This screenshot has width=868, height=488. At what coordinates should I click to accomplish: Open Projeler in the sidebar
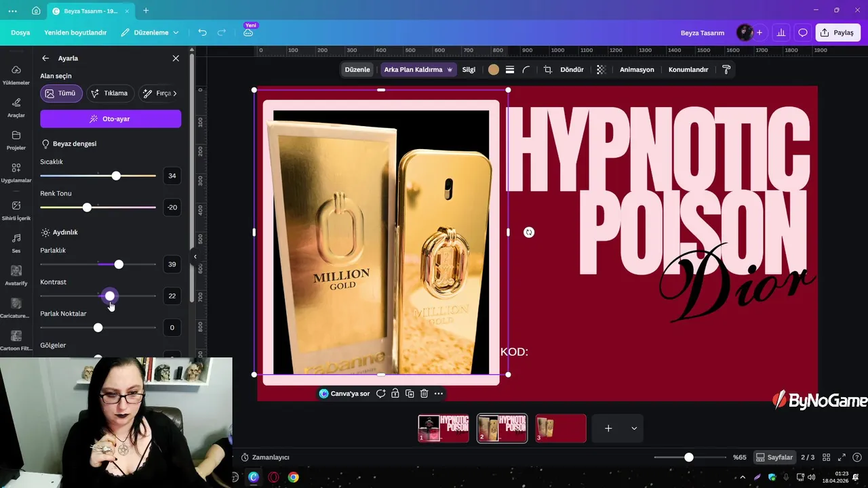(x=16, y=140)
